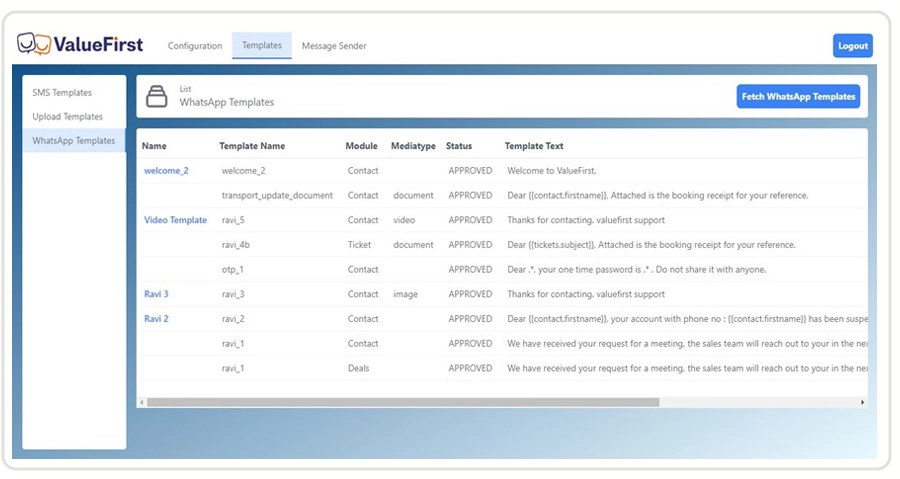Click the tickets.subject booking receipt text
Screen dimensions: 900x479
tap(651, 244)
